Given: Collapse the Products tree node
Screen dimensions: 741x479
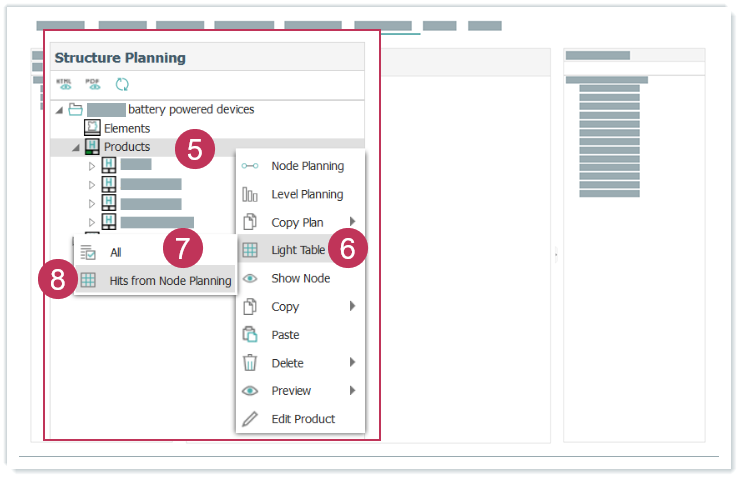Looking at the screenshot, I should click(76, 147).
